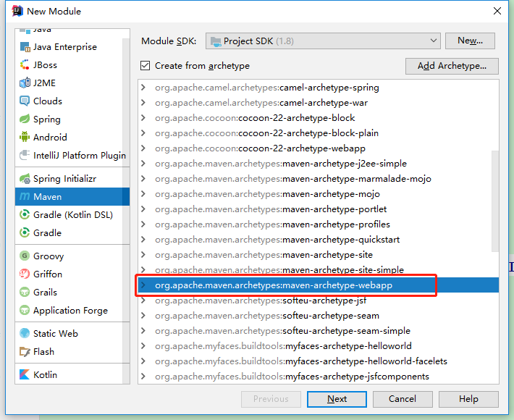Viewport: 514px width, 420px height.
Task: Click the Spring leaf icon
Action: tap(25, 119)
